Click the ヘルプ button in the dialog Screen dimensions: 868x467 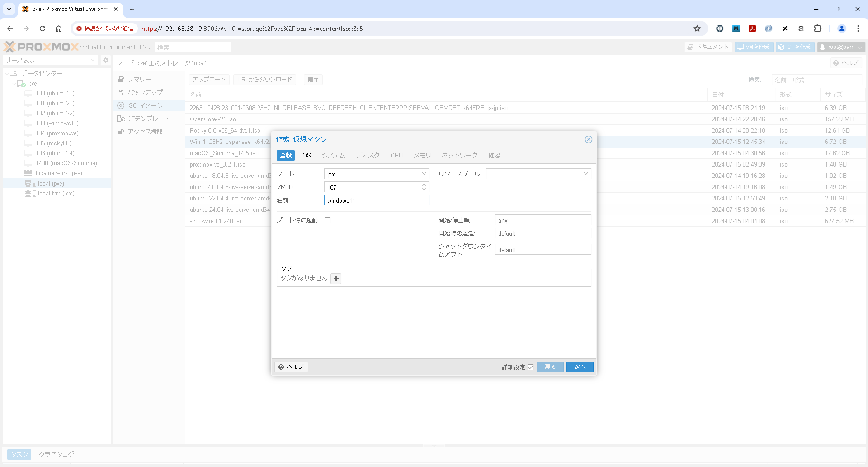(291, 367)
